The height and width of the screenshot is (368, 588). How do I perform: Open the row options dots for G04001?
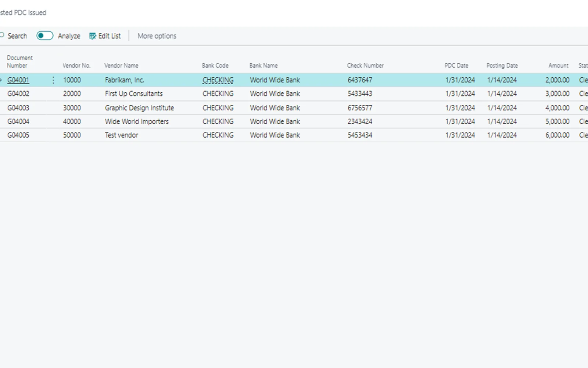click(x=53, y=80)
